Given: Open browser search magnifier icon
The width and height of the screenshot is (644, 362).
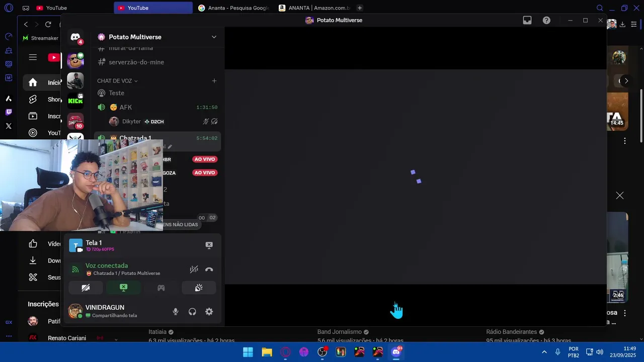Looking at the screenshot, I should 600,8.
